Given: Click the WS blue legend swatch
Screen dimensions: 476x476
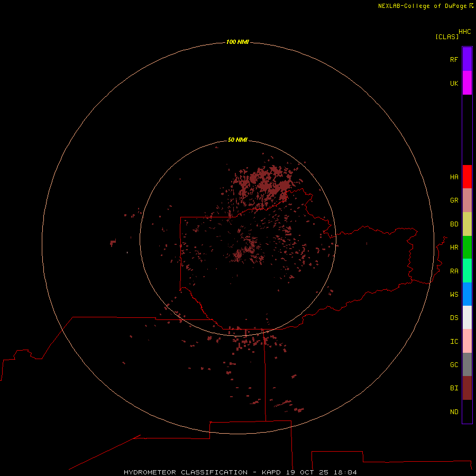Looking at the screenshot, I should 467,294.
